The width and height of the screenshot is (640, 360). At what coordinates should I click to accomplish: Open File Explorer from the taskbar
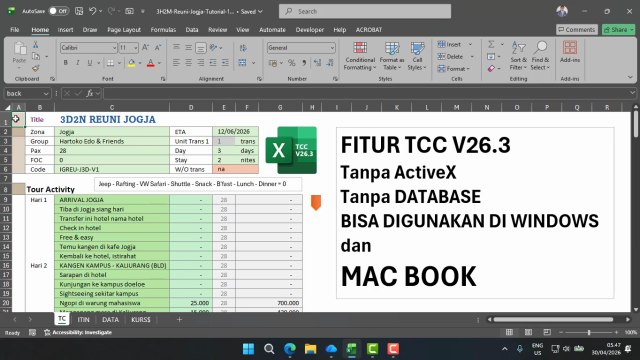[x=310, y=349]
